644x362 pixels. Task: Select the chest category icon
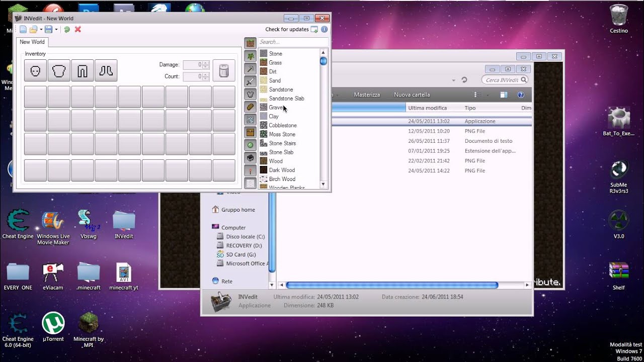tap(251, 132)
